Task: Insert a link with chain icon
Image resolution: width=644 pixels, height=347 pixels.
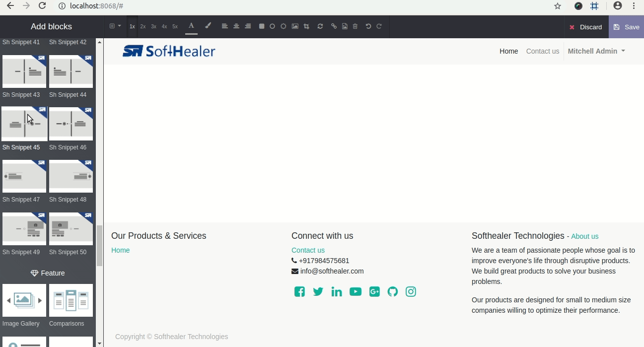Action: [334, 26]
